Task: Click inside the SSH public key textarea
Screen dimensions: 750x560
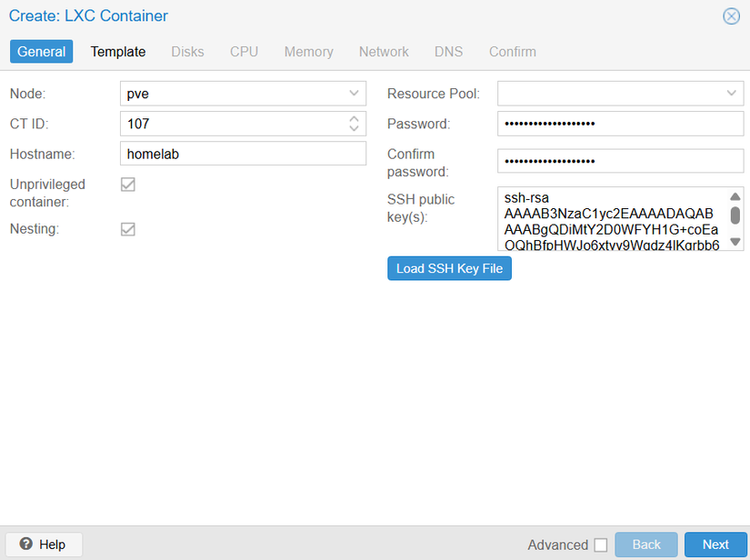Action: pyautogui.click(x=611, y=219)
